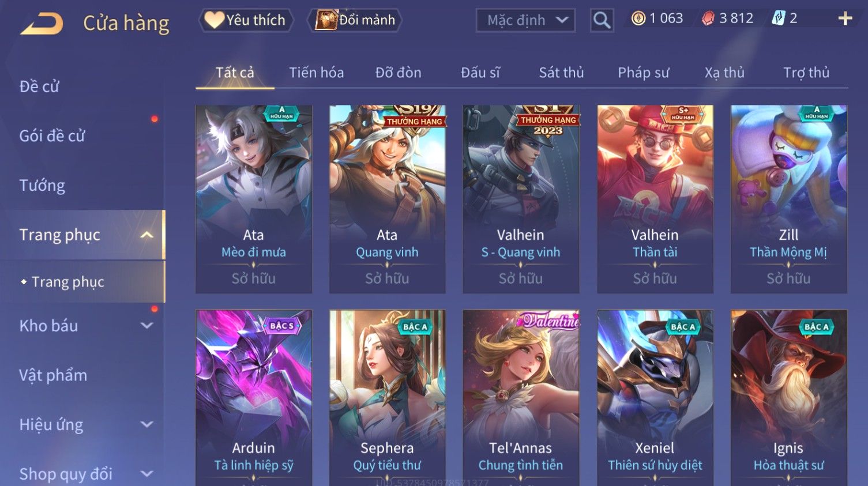Screen dimensions: 868x486
Task: Open the search magnifier icon
Action: pos(602,21)
